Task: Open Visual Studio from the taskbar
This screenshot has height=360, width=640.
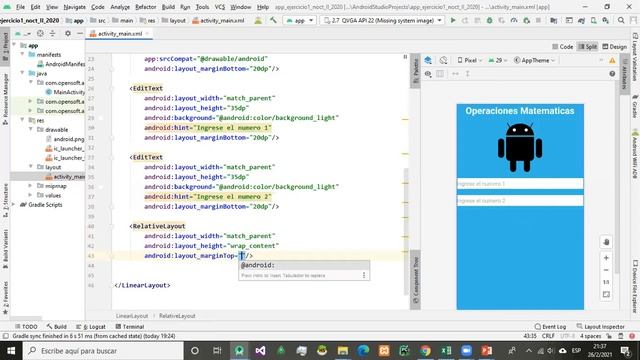Action: (x=260, y=351)
